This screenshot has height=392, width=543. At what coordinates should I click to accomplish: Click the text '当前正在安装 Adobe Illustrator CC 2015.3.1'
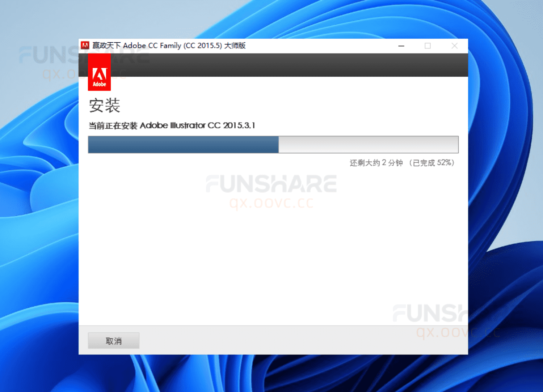(172, 125)
